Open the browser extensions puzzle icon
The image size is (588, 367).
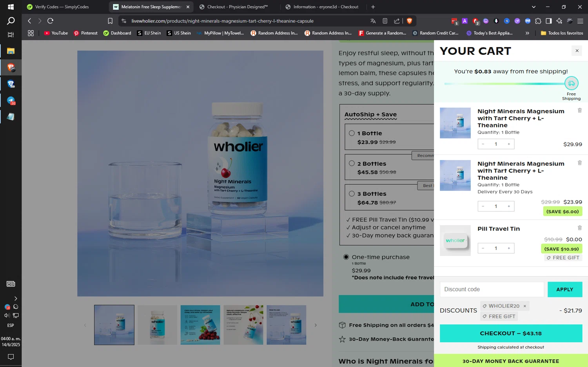click(538, 21)
